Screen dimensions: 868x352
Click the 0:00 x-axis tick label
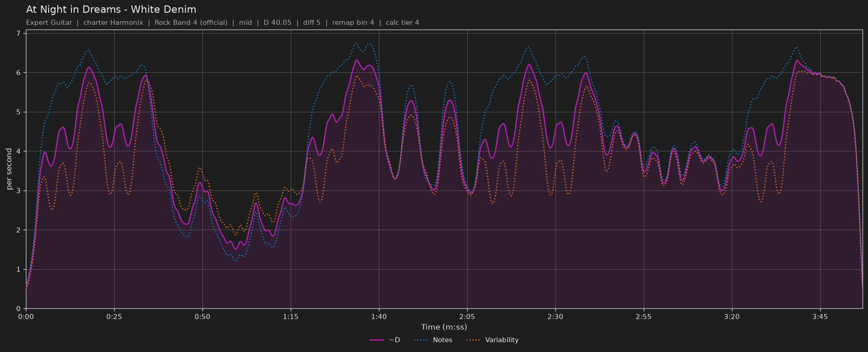click(x=26, y=317)
